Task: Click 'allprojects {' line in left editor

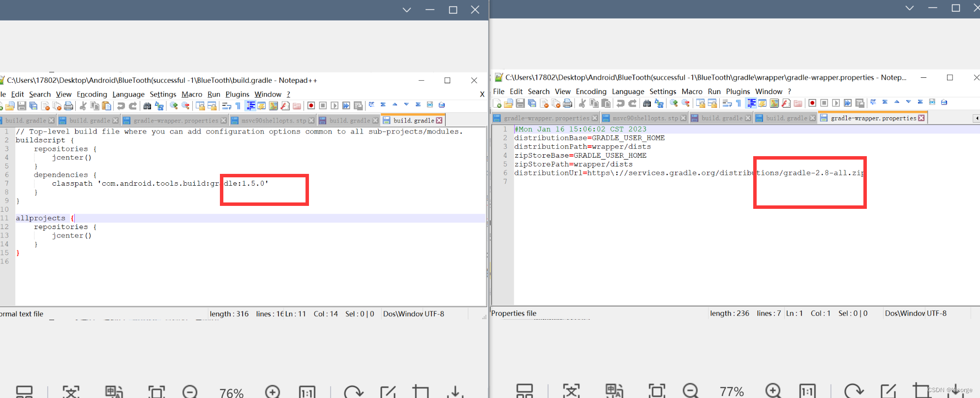Action: click(x=250, y=218)
